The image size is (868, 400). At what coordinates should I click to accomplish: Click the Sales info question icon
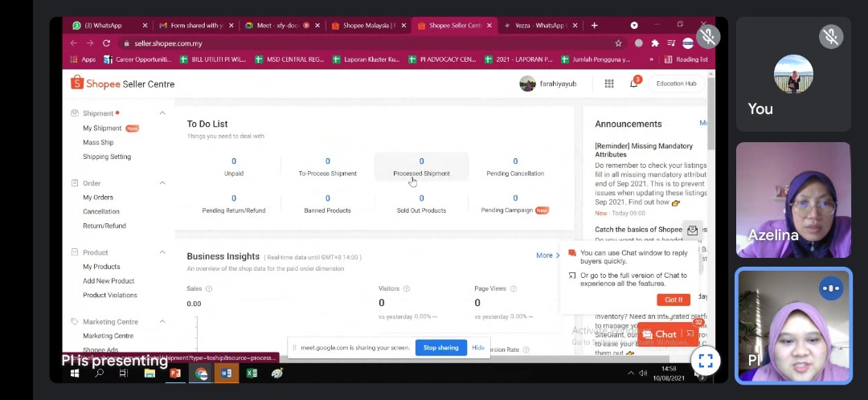209,289
